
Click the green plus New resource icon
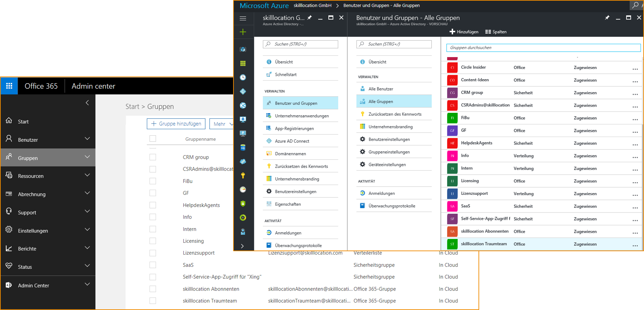click(243, 32)
